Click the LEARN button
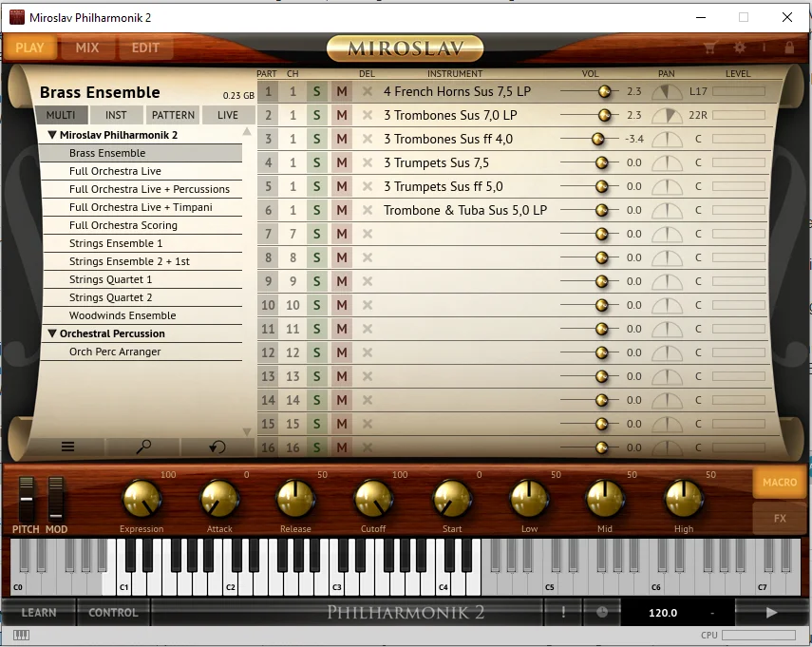 tap(39, 612)
